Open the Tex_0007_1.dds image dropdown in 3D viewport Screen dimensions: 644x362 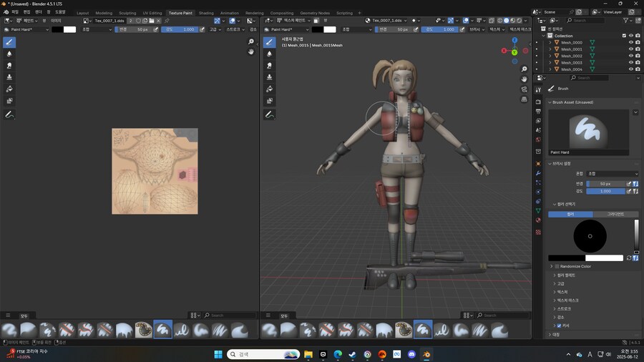tap(386, 21)
